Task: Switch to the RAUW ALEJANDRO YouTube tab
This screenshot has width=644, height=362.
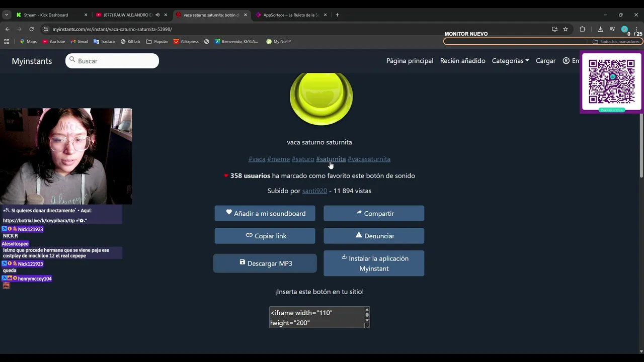Action: [x=132, y=15]
